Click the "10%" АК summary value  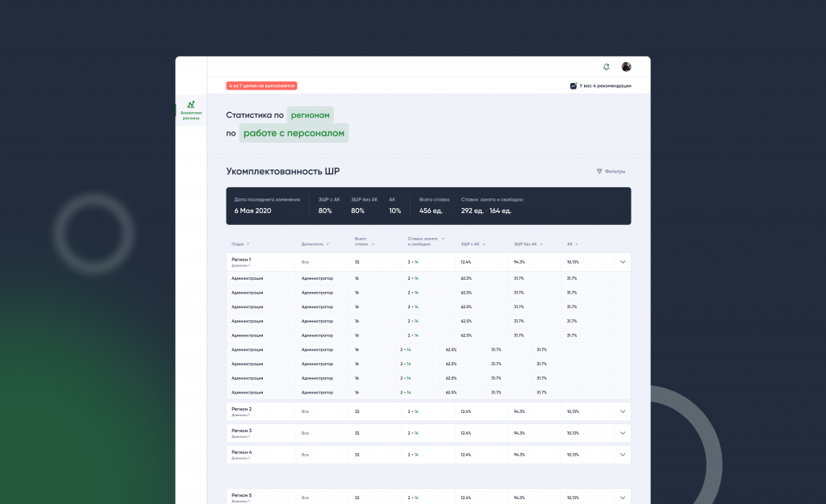click(x=395, y=210)
